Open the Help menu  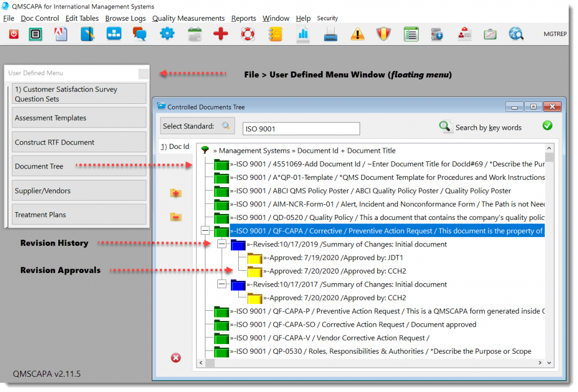[303, 19]
